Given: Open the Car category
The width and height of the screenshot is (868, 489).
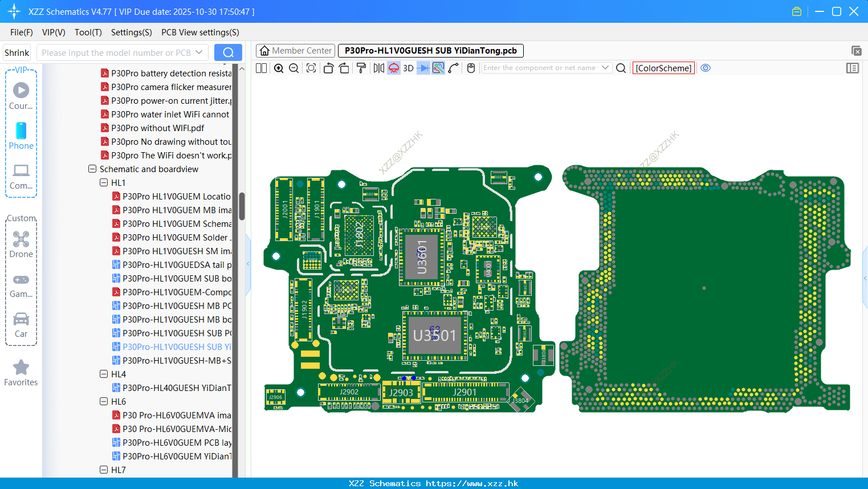Looking at the screenshot, I should 21,325.
